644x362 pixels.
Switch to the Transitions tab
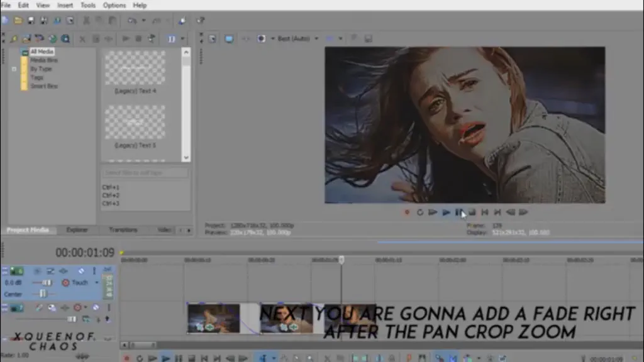click(123, 230)
